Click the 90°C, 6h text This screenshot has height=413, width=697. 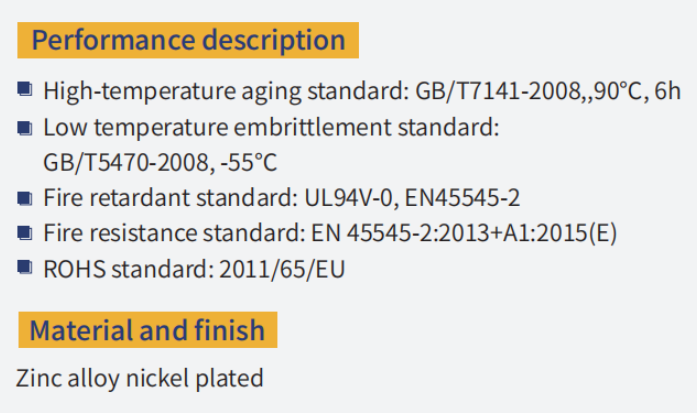tap(637, 91)
